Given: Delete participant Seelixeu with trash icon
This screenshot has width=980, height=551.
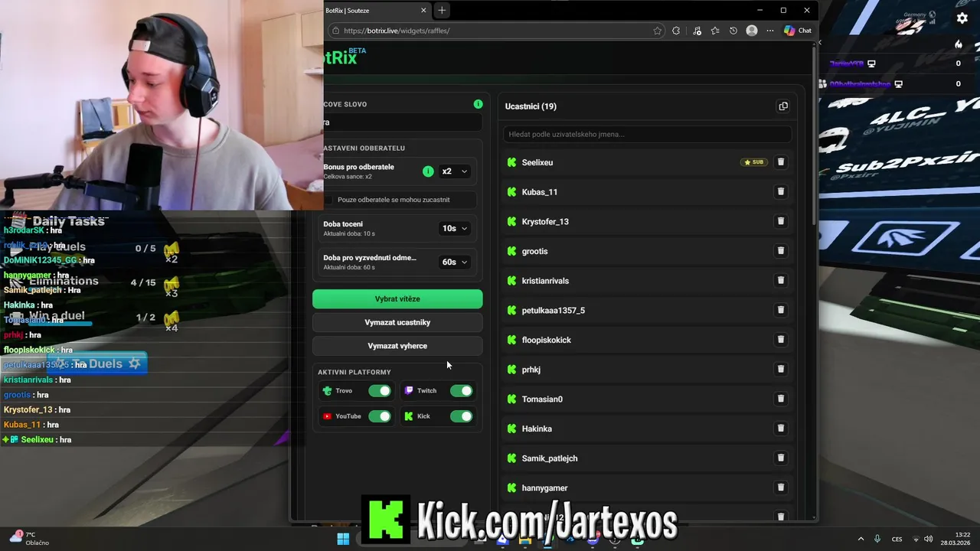Looking at the screenshot, I should [781, 162].
